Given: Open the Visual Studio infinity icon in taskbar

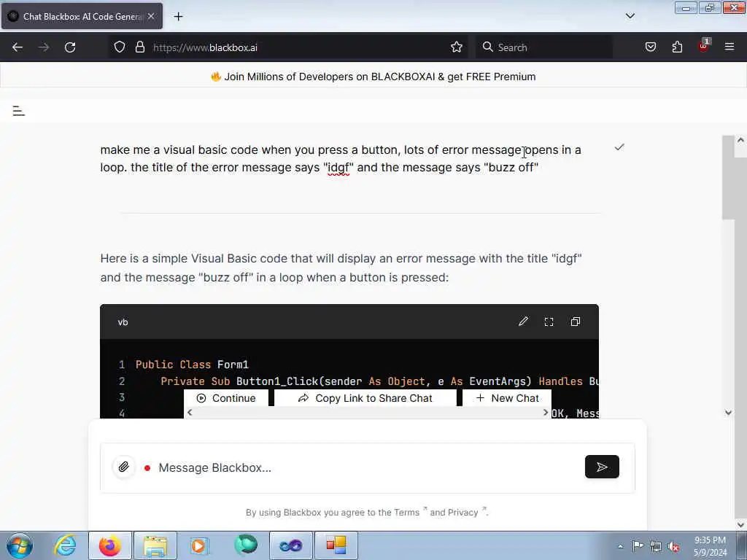Looking at the screenshot, I should pos(290,545).
